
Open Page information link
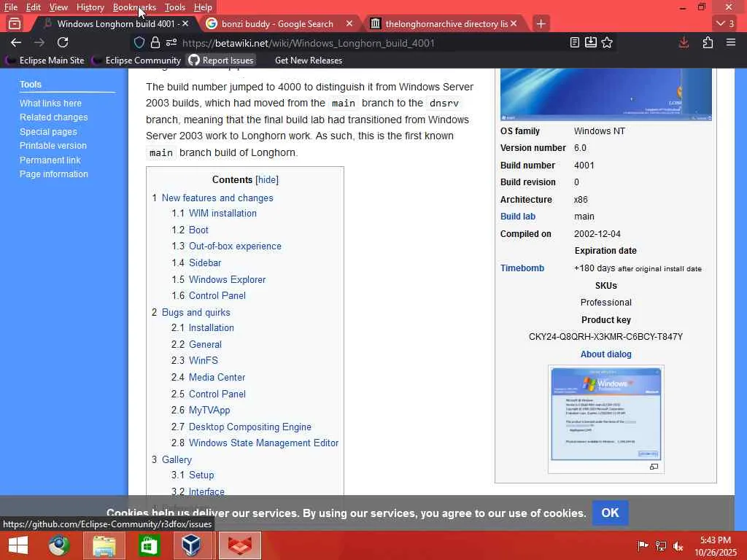coord(54,174)
